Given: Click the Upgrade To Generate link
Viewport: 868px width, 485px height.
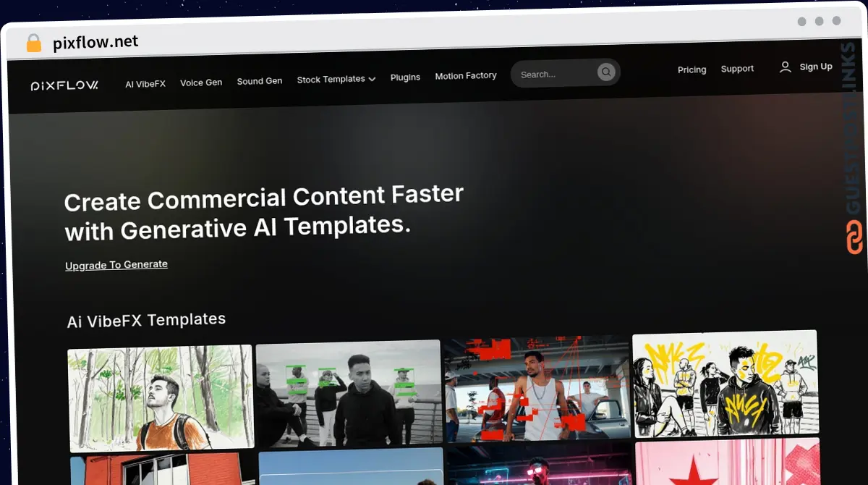Looking at the screenshot, I should 116,265.
